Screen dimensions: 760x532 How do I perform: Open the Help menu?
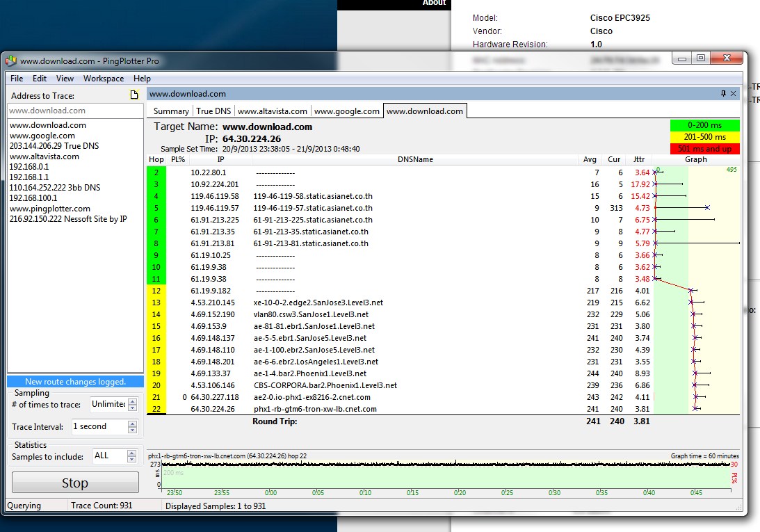tap(142, 79)
